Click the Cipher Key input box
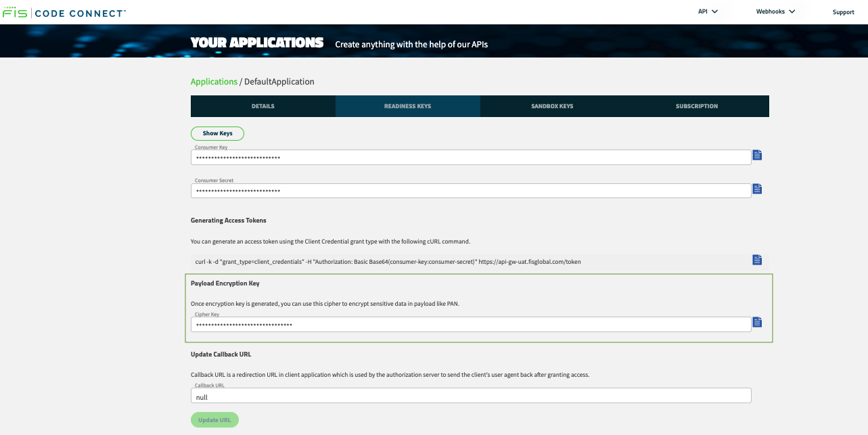Viewport: 868px width, 435px height. coord(471,324)
